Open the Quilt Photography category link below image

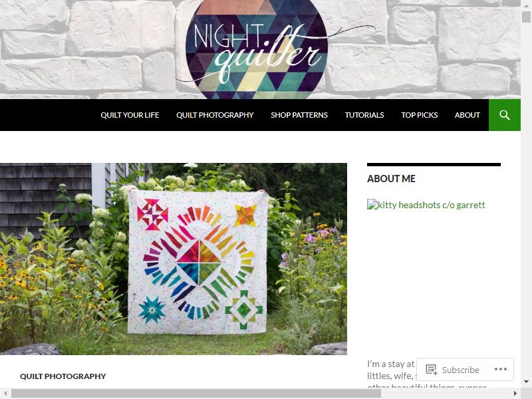(x=63, y=376)
